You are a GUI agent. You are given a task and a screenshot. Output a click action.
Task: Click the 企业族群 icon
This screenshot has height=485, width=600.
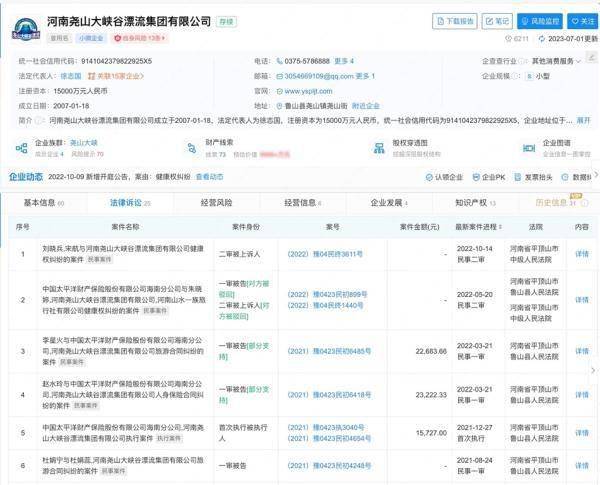pos(21,149)
